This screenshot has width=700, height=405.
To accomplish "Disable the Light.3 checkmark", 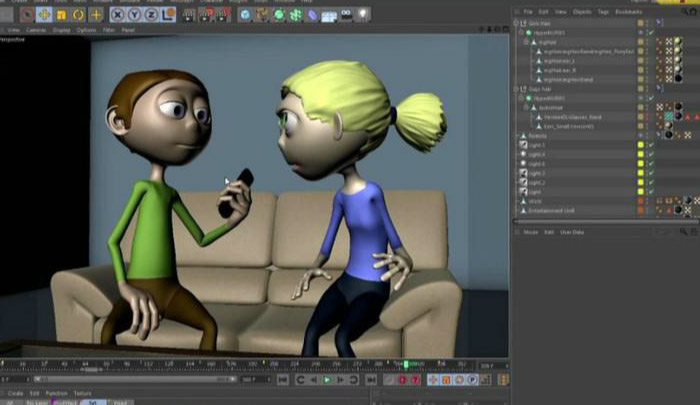I will click(651, 173).
